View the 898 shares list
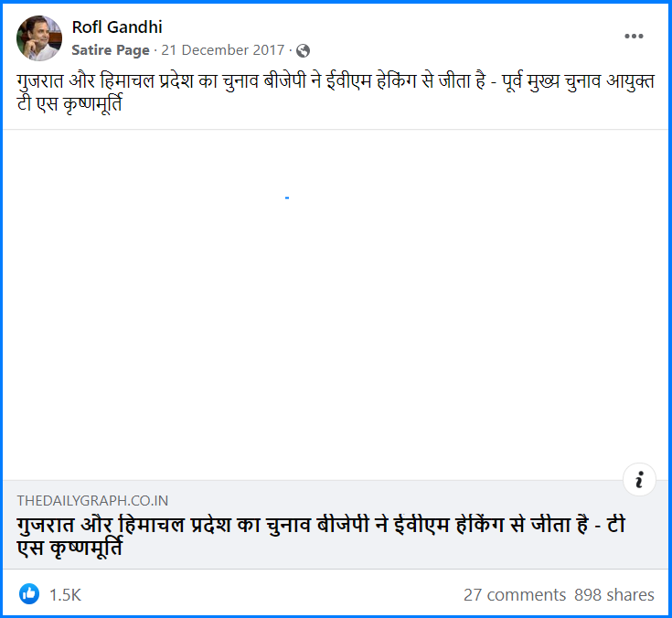672x618 pixels. pyautogui.click(x=614, y=595)
